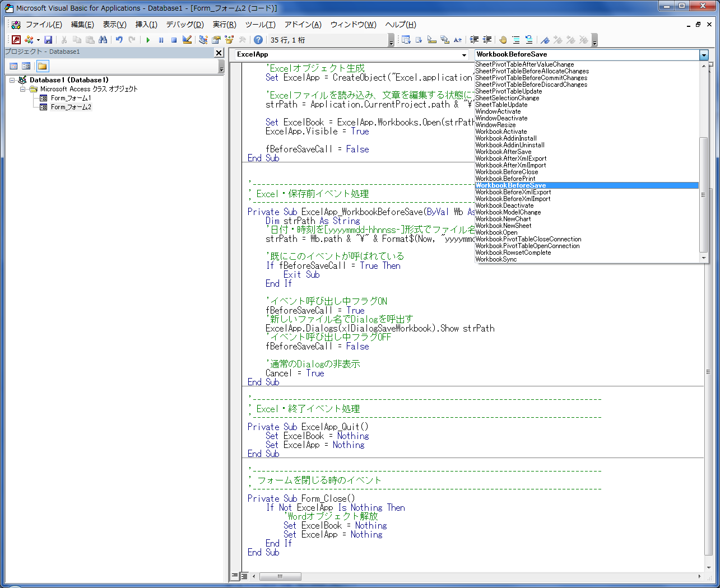Open the ExcelApp object dropdown
Screen dimensions: 720x588
pos(464,55)
